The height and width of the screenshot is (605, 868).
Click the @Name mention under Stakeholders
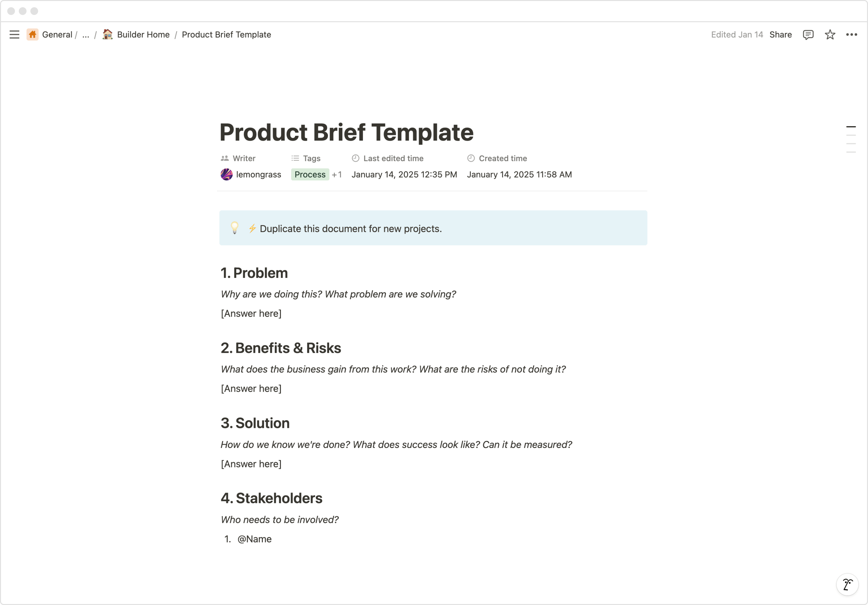click(x=254, y=539)
